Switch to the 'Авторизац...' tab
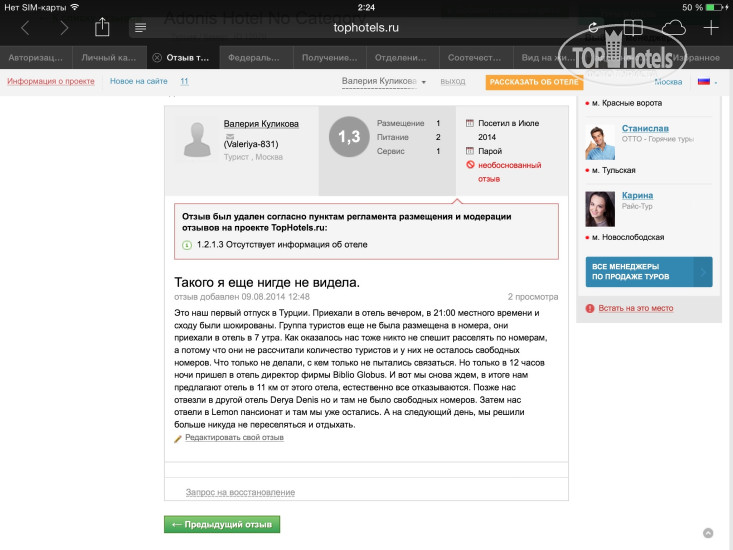The height and width of the screenshot is (550, 733). [x=36, y=57]
